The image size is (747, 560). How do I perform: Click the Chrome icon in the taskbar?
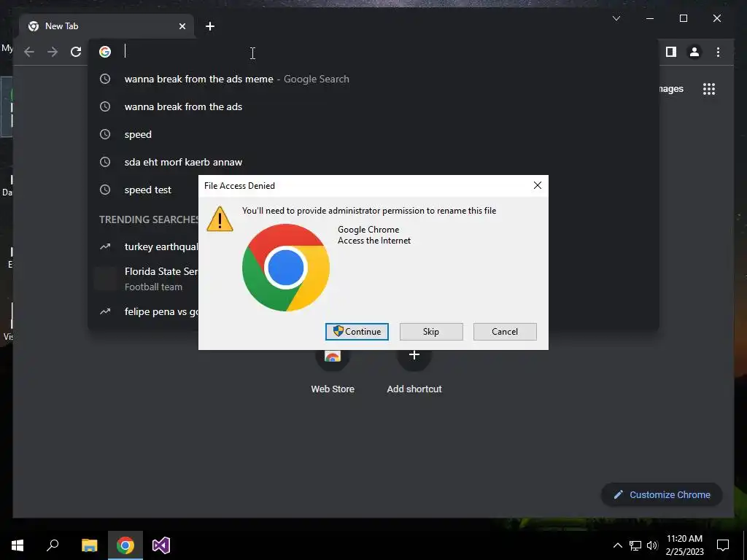pos(125,545)
